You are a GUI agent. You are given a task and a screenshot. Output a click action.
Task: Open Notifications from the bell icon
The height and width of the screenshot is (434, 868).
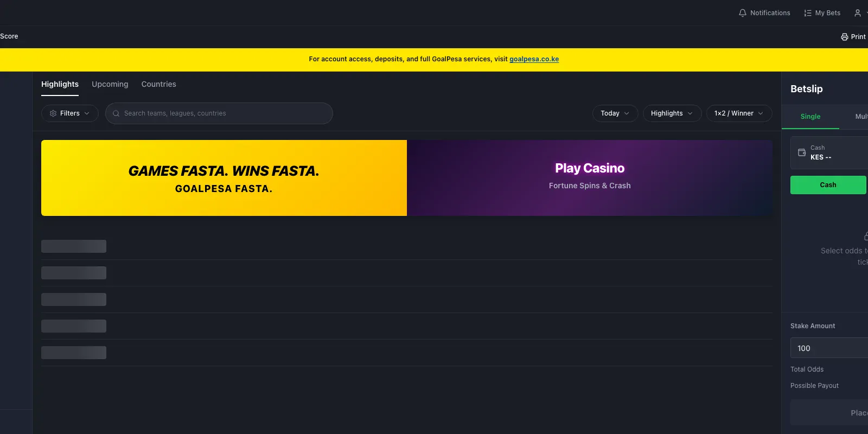pyautogui.click(x=764, y=13)
